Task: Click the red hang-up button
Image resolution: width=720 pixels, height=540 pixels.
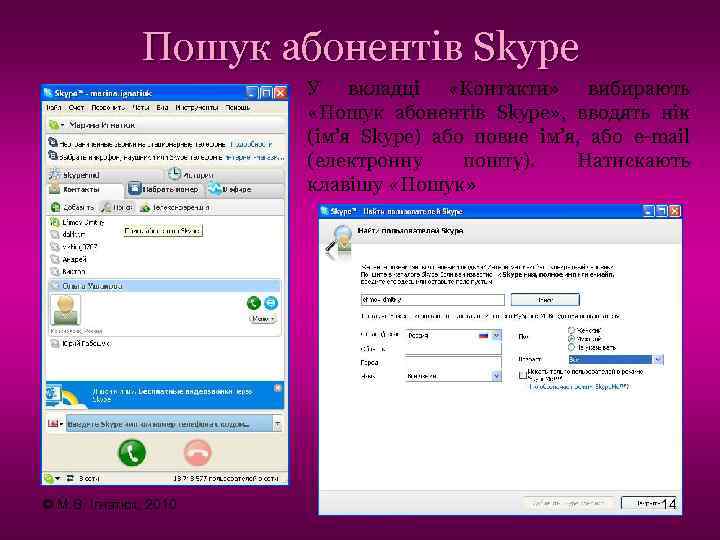Action: tap(198, 453)
